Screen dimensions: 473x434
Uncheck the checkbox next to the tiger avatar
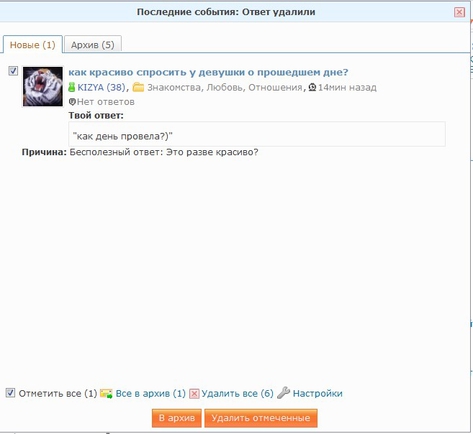[x=13, y=71]
